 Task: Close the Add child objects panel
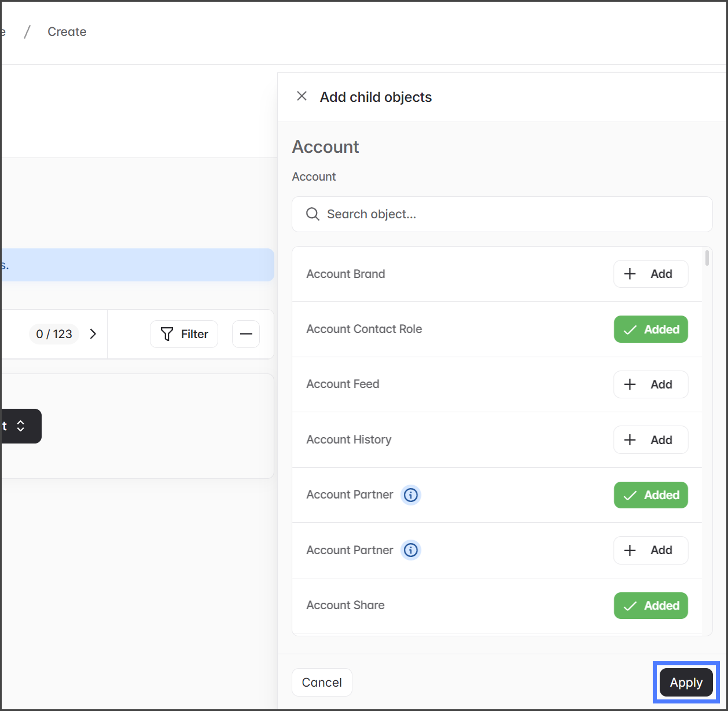tap(302, 96)
